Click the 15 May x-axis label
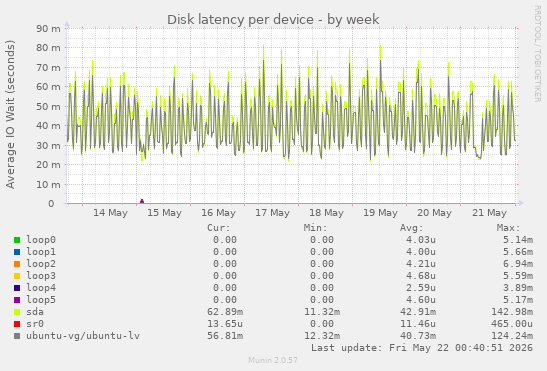The image size is (547, 371). [164, 213]
